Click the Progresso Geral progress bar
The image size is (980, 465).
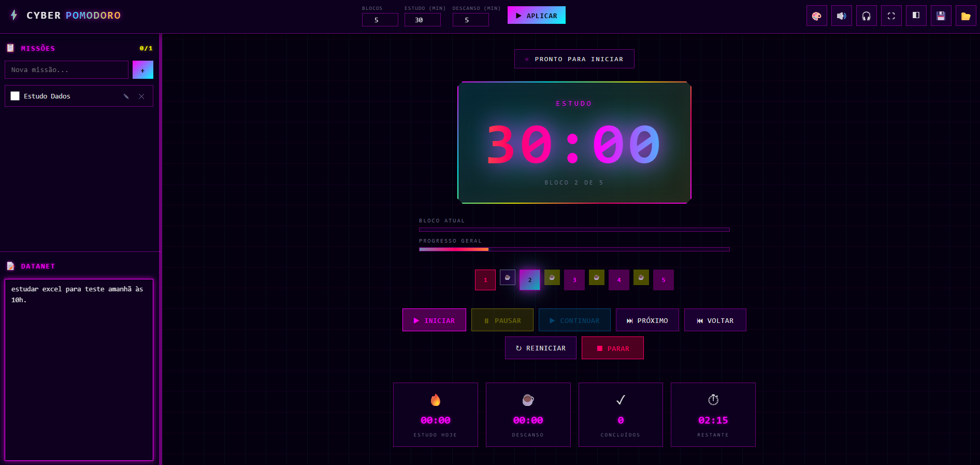click(x=574, y=249)
